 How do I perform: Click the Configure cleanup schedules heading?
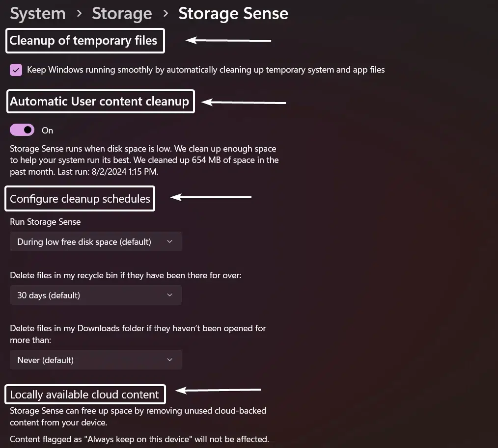click(80, 198)
